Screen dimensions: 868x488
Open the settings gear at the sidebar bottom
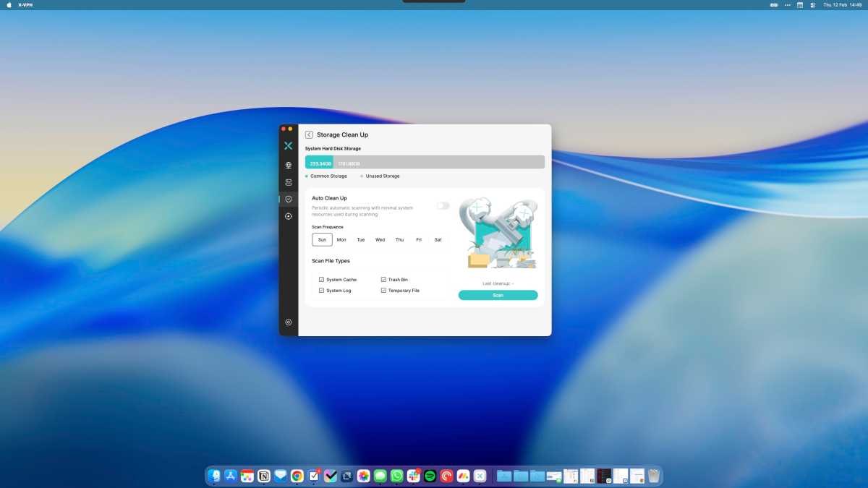(x=288, y=322)
